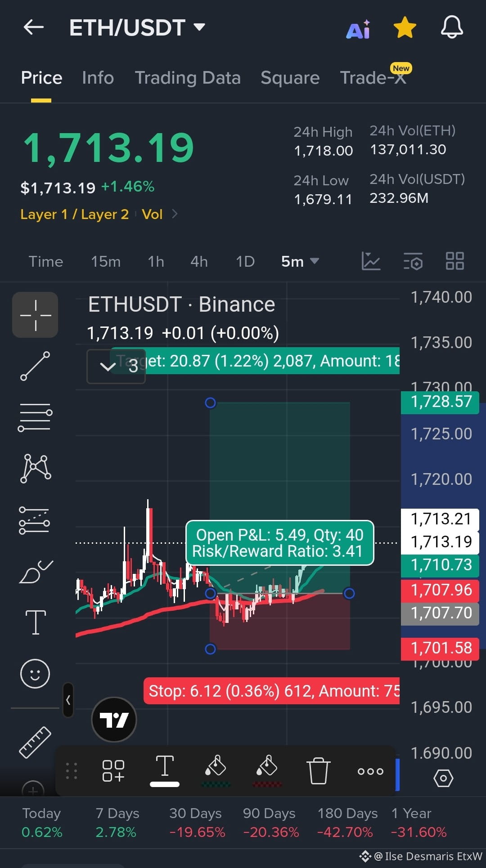The image size is (486, 868).
Task: Click the 1,728.57 target price tag
Action: [440, 402]
